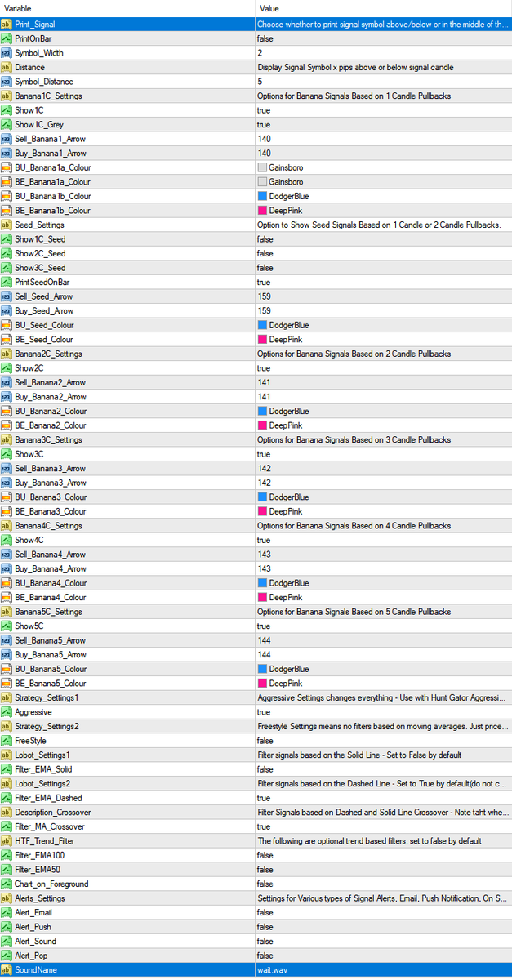The image size is (512, 980).
Task: Toggle the Alert_Email false value
Action: pyautogui.click(x=265, y=912)
